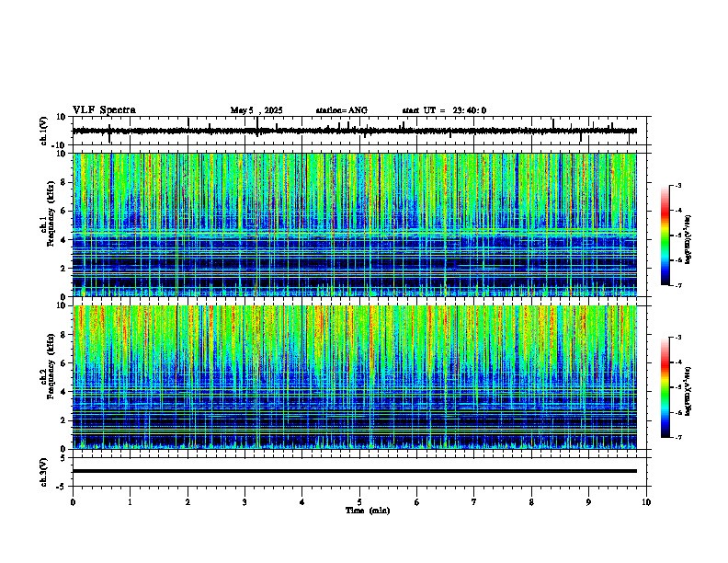Click the 'ch.1(V)' waveform axis label

pos(43,131)
